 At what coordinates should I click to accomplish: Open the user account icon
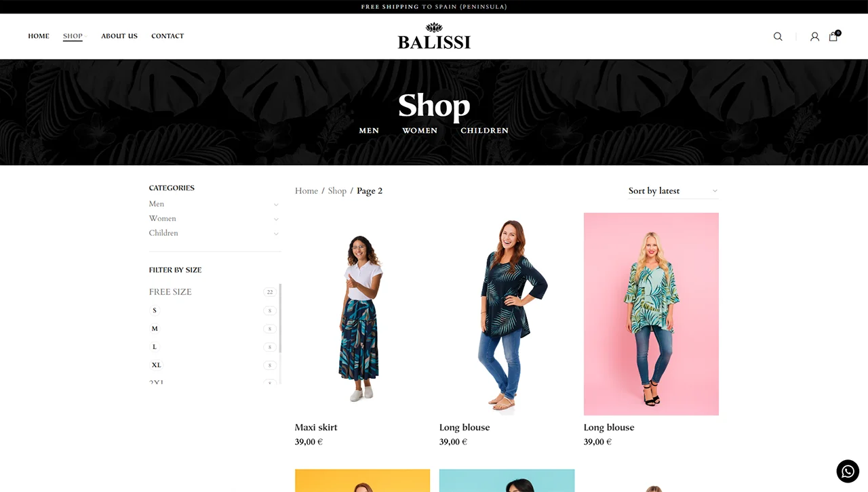pyautogui.click(x=814, y=37)
